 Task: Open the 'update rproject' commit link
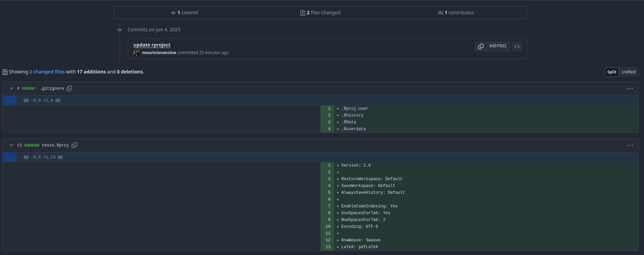point(152,45)
